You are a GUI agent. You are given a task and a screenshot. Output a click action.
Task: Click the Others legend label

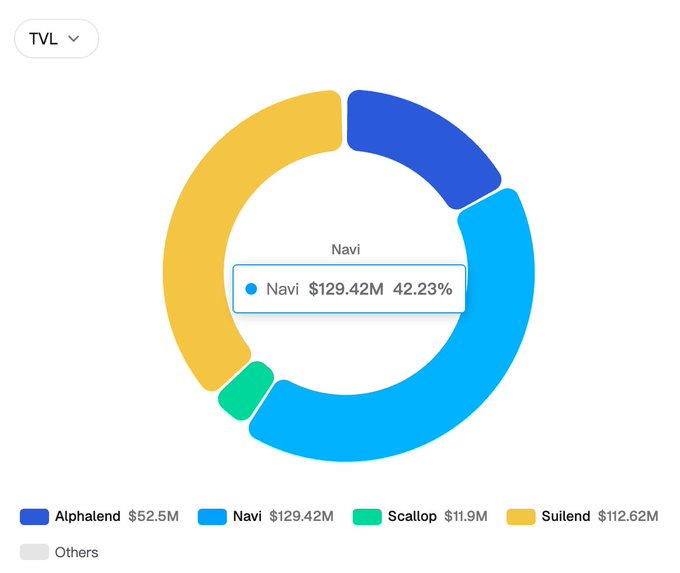coord(76,552)
